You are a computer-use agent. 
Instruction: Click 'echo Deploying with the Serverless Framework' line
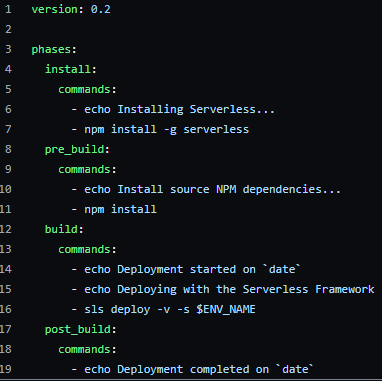(229, 289)
